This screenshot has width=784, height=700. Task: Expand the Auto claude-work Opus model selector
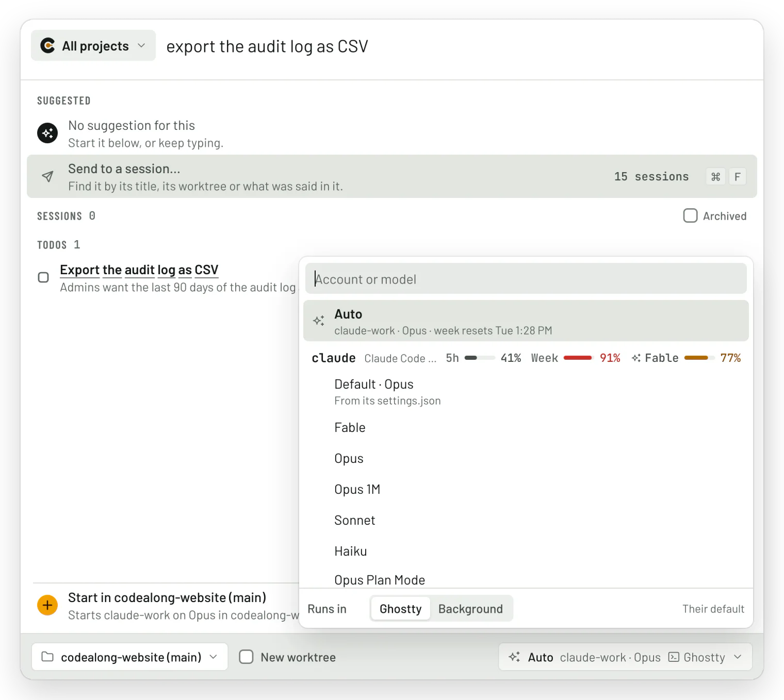tap(625, 657)
